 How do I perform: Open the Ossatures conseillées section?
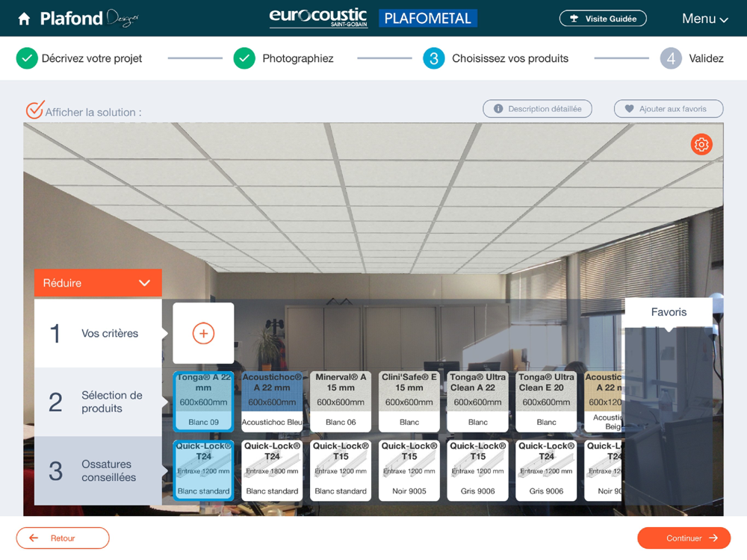click(98, 470)
